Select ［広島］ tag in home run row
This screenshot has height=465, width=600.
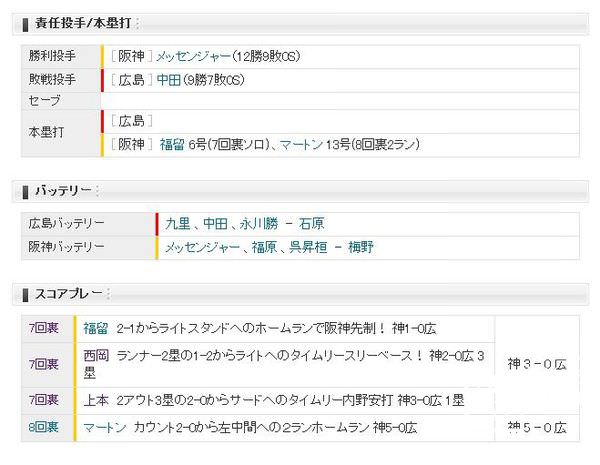(132, 121)
